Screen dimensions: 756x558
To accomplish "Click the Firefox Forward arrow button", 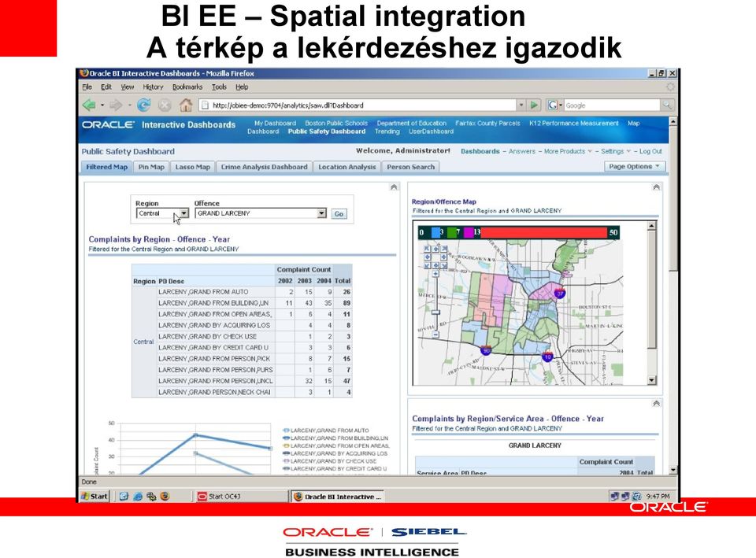I will (116, 105).
